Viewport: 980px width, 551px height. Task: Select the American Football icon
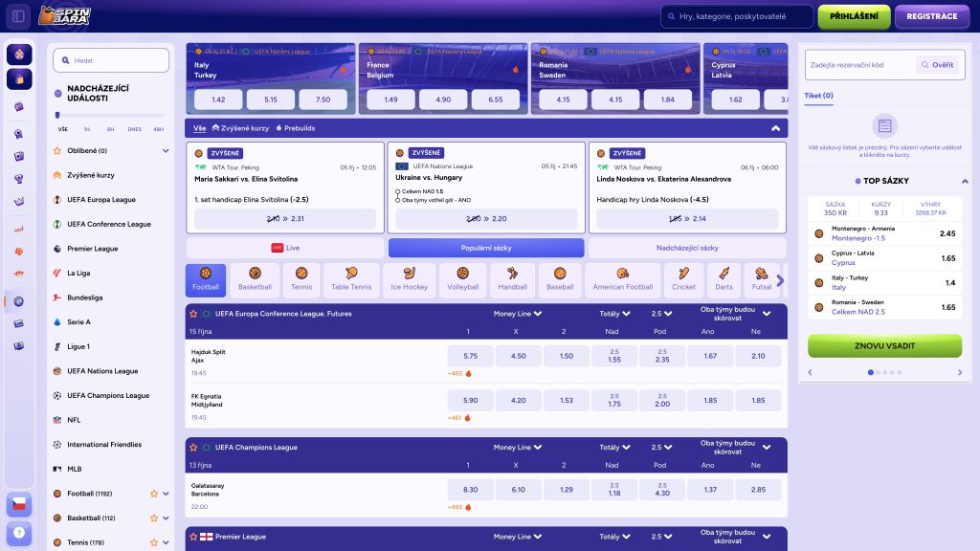[x=622, y=279]
